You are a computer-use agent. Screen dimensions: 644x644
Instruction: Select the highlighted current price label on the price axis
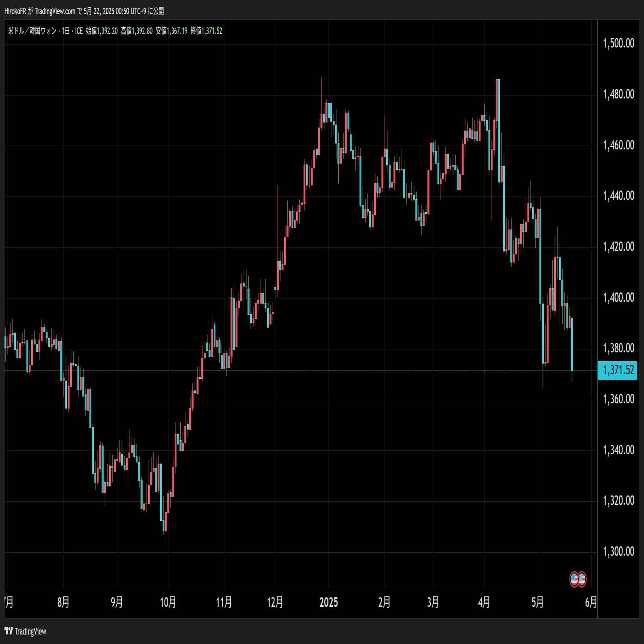click(617, 370)
